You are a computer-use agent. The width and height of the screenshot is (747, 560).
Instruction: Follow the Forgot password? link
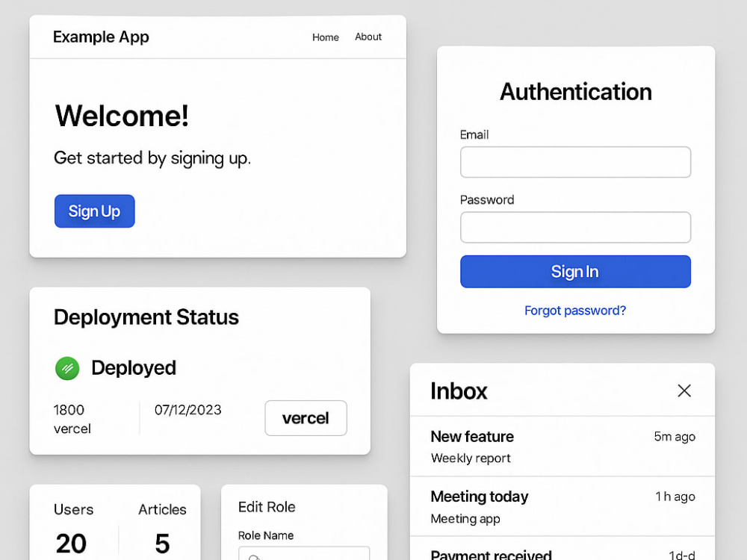pyautogui.click(x=575, y=311)
